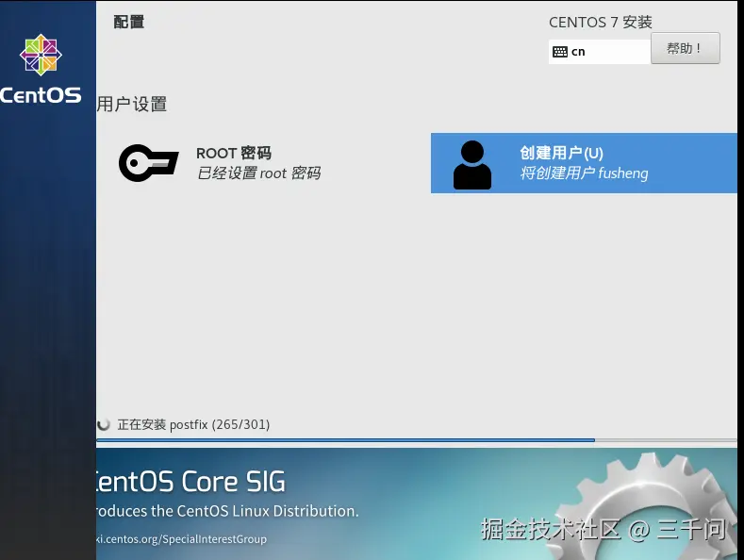Click the create user person icon
The height and width of the screenshot is (560, 744).
coord(472,165)
